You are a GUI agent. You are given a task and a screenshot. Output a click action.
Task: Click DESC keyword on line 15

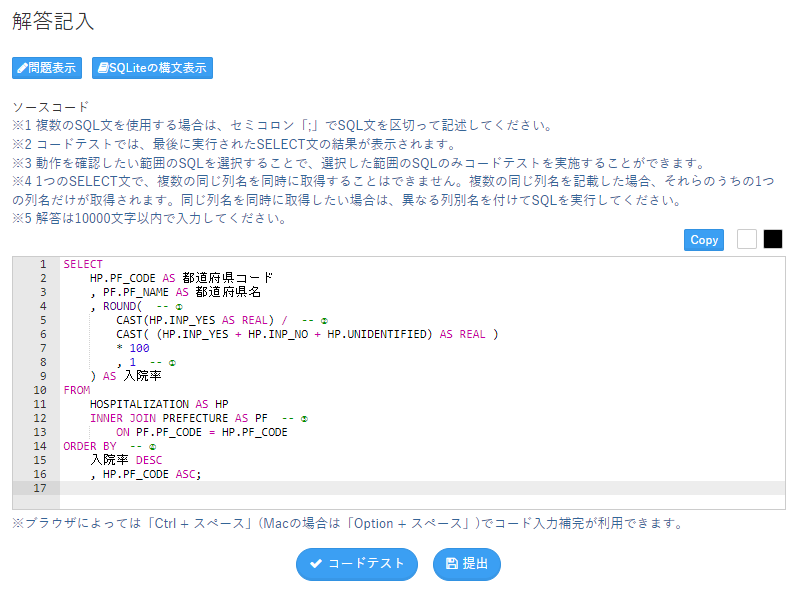pyautogui.click(x=149, y=461)
